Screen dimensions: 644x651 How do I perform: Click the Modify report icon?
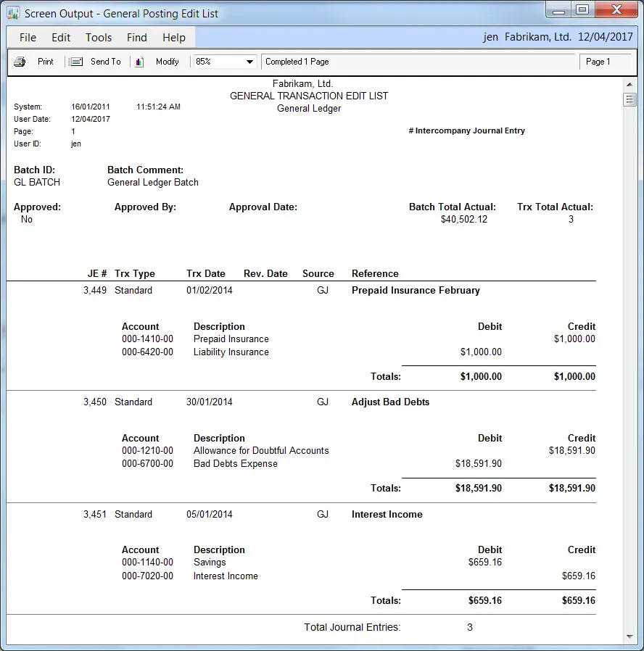(x=140, y=62)
